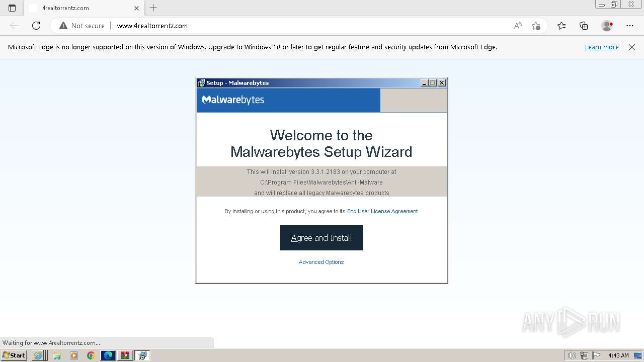Show the clock at 4:43 AM

click(618, 355)
